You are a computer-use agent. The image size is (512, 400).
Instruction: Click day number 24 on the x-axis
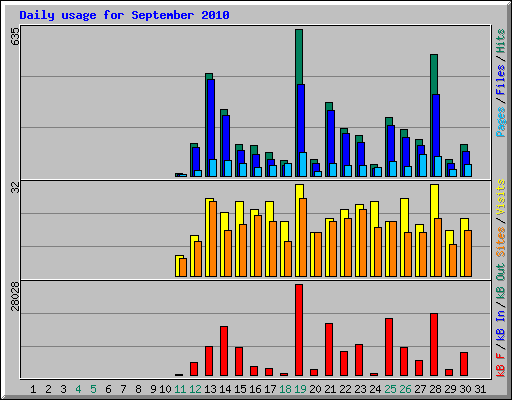(375, 389)
